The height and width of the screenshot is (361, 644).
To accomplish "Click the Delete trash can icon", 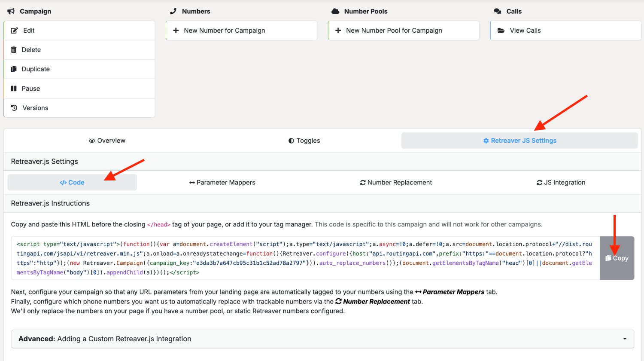I will tap(14, 50).
